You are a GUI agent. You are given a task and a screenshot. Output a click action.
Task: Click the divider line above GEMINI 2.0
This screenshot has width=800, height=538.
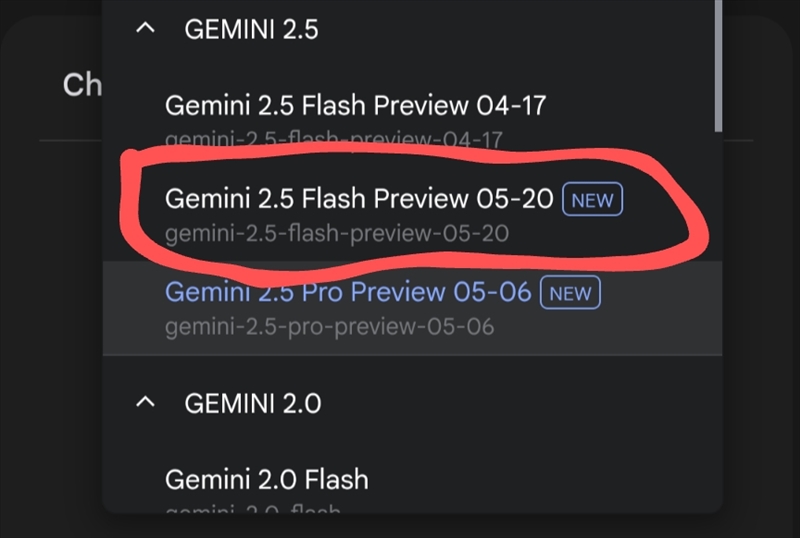click(412, 355)
